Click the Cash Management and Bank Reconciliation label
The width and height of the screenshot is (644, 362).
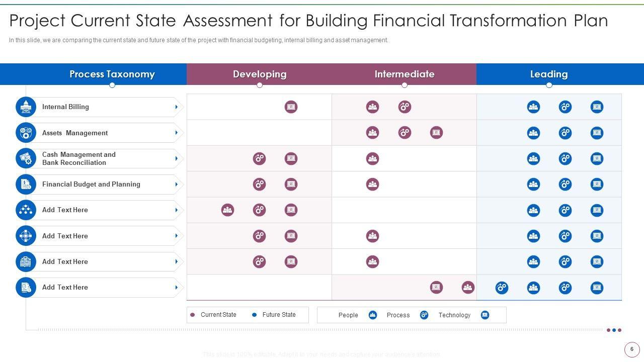click(78, 159)
